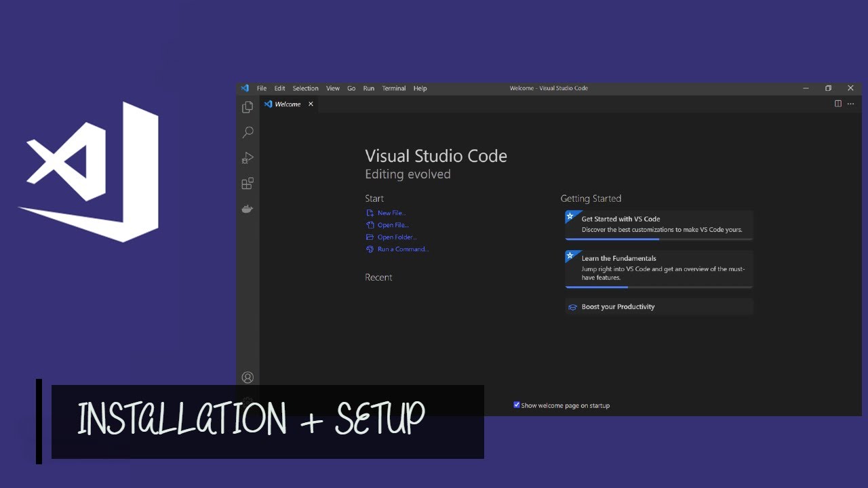Screen dimensions: 868x488
Task: Click the star badge on Learn the Fundamentals
Action: click(570, 256)
